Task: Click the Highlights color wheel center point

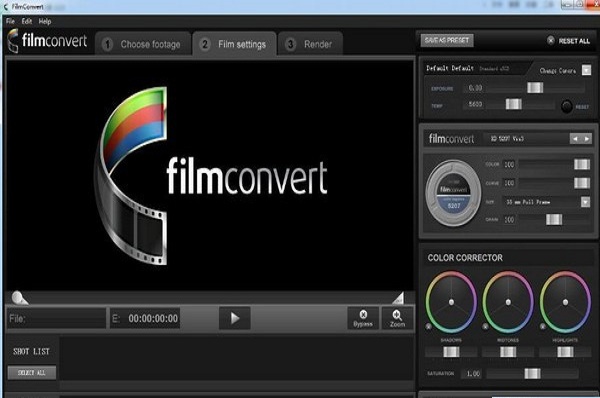Action: point(565,302)
